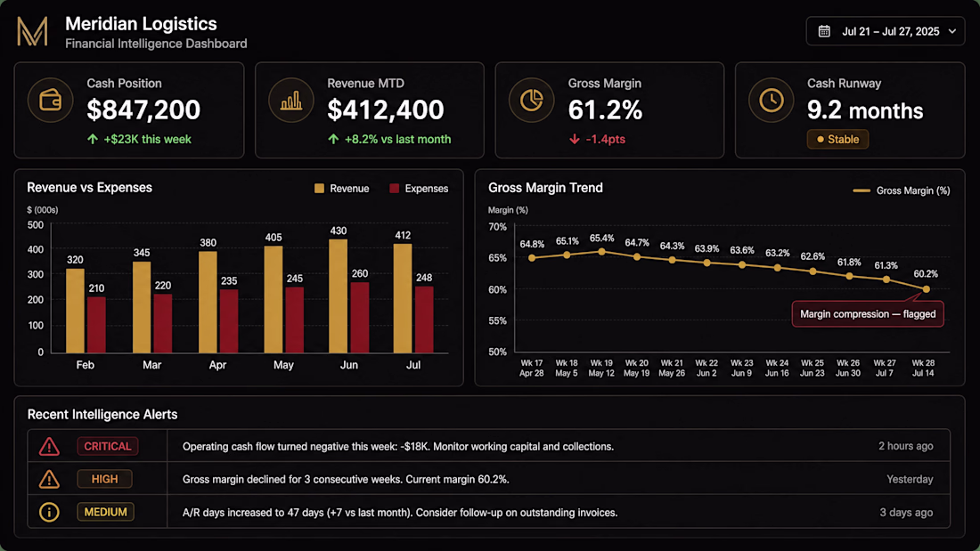The height and width of the screenshot is (551, 980).
Task: Click the clock icon on Cash Runway card
Action: click(772, 100)
